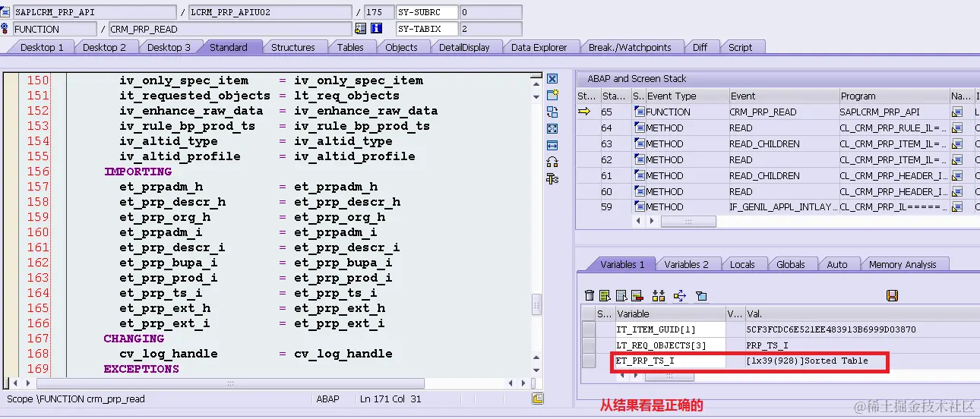980x419 pixels.
Task: Switch to the Desktop 1 tab
Action: pos(42,47)
